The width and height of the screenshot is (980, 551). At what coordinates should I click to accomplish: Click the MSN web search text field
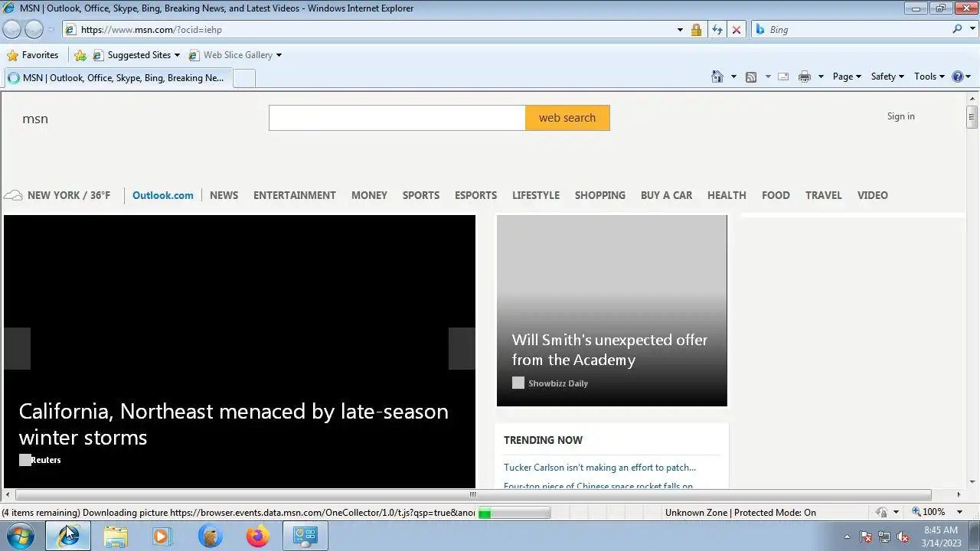[397, 118]
